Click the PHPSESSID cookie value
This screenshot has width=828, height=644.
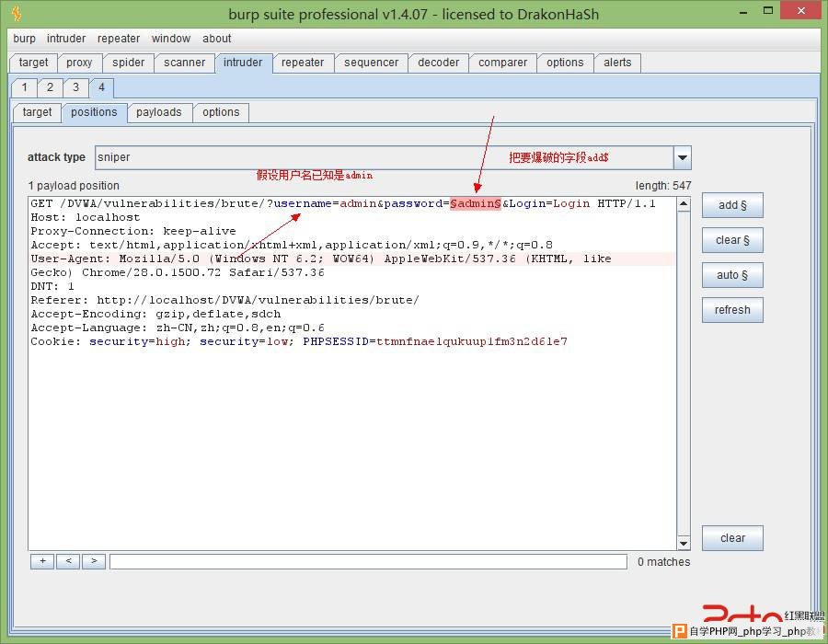click(472, 341)
